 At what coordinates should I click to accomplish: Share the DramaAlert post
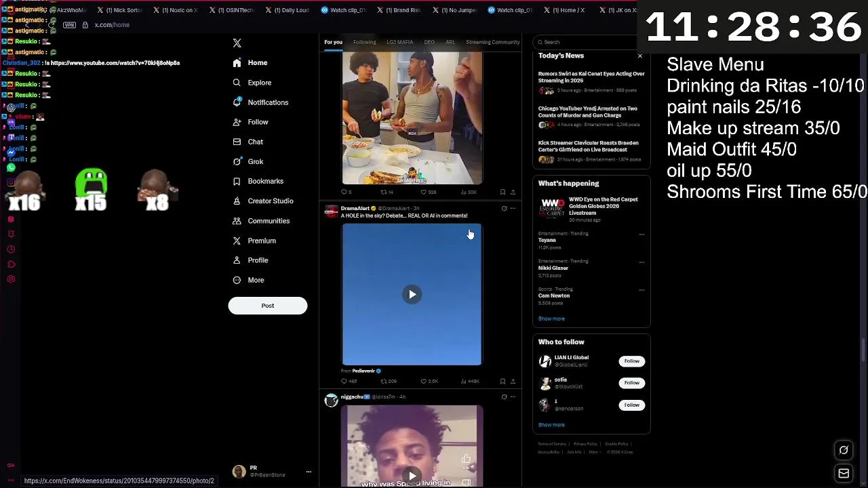(x=513, y=381)
